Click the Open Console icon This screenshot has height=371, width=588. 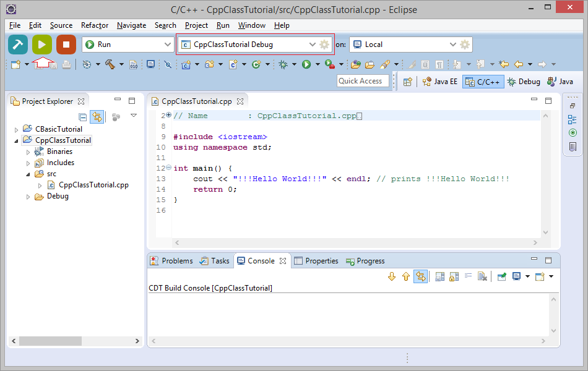[x=540, y=276]
